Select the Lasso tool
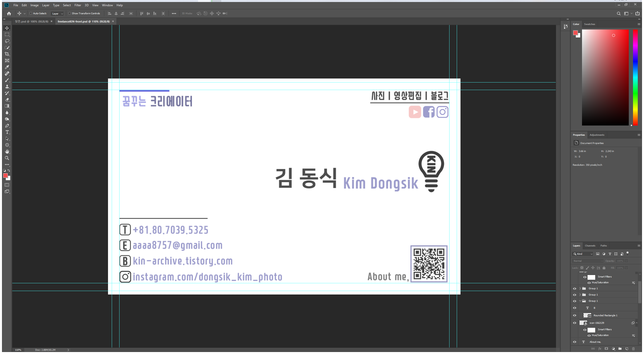This screenshot has width=644, height=354. (7, 41)
